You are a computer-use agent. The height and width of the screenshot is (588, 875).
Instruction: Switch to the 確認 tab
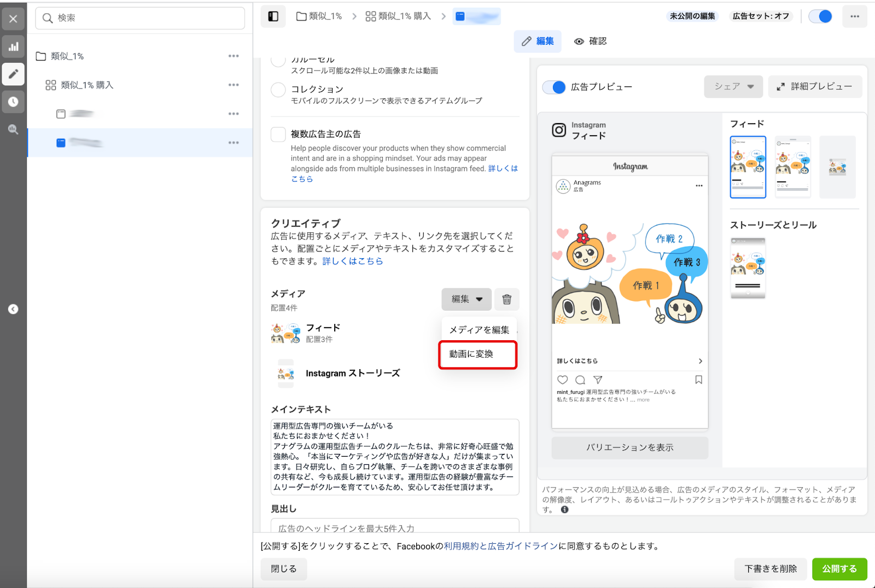coord(591,42)
